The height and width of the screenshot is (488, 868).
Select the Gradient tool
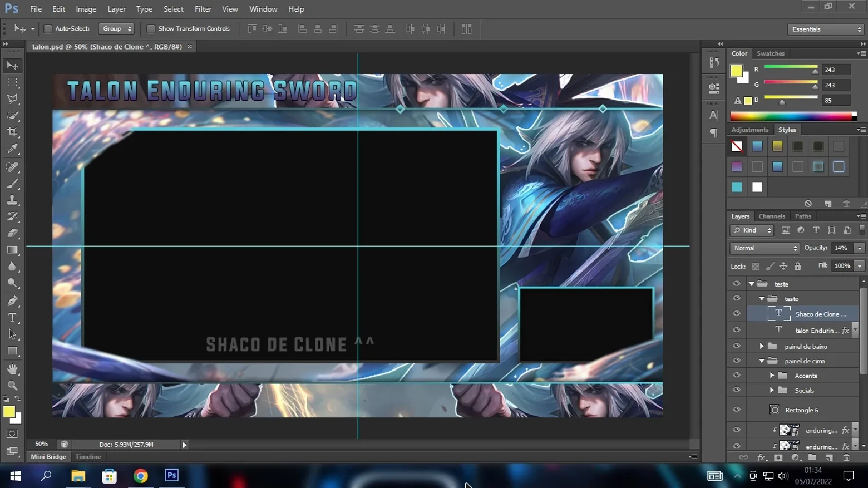pyautogui.click(x=12, y=250)
